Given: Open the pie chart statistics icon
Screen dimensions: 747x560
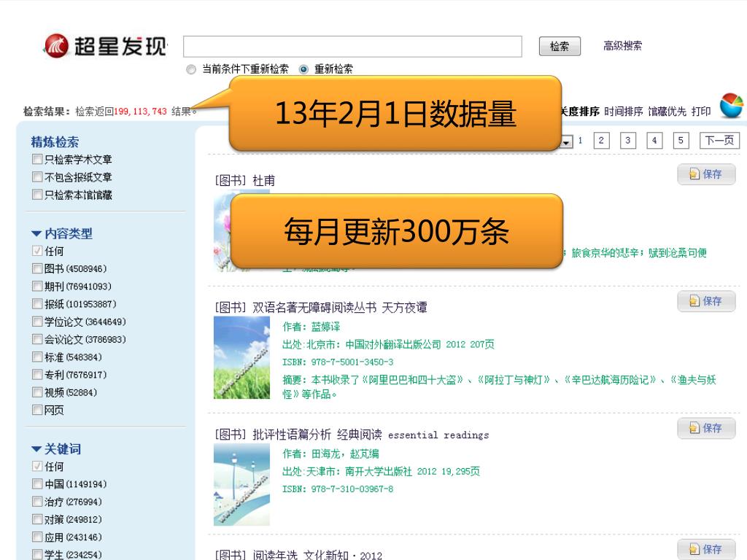Looking at the screenshot, I should [x=730, y=106].
